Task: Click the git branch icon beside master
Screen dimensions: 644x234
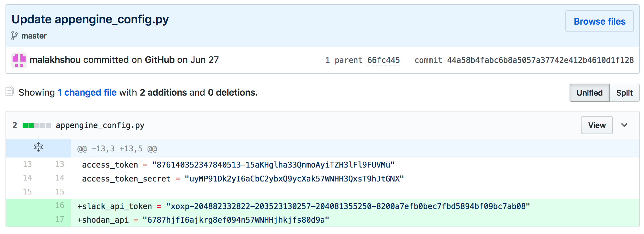Action: coord(14,36)
